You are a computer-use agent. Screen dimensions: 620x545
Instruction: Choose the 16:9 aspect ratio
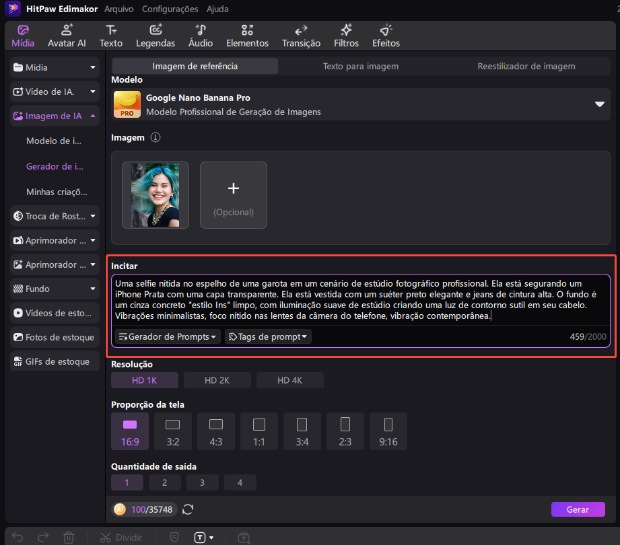pyautogui.click(x=130, y=431)
